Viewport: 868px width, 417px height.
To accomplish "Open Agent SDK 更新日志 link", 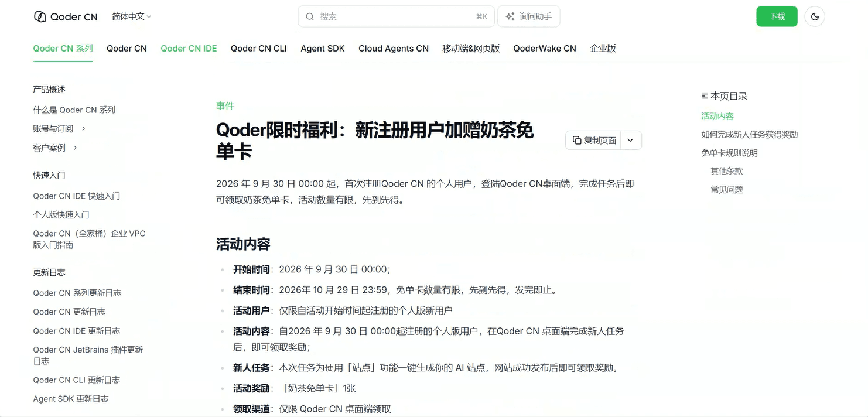I will tap(70, 398).
